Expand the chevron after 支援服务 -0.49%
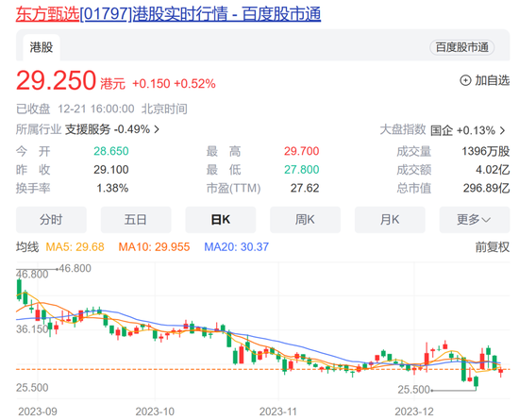 click(x=157, y=129)
